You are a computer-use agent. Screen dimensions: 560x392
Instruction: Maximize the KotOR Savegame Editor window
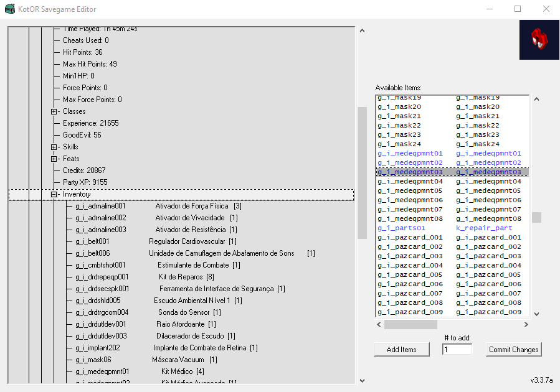(x=518, y=9)
